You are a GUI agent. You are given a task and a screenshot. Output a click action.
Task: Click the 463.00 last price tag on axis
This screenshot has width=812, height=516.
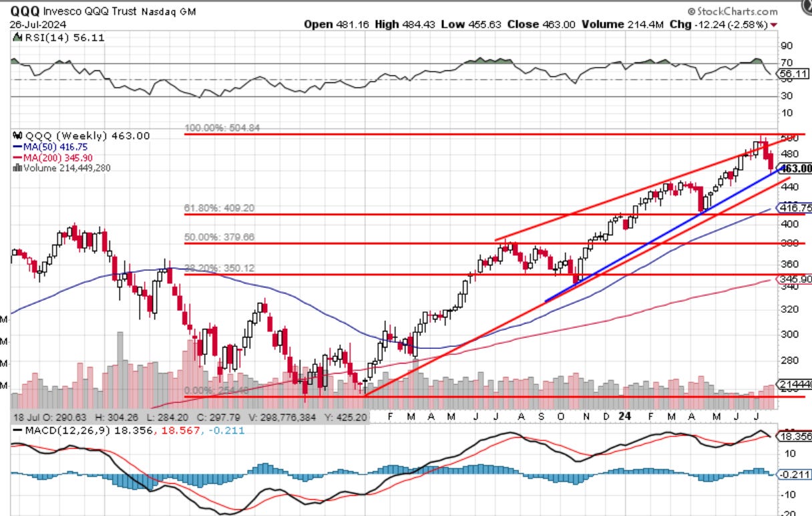tap(795, 168)
